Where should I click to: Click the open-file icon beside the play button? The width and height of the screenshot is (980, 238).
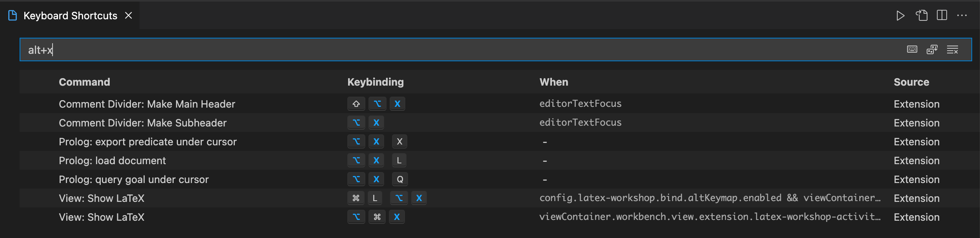921,16
